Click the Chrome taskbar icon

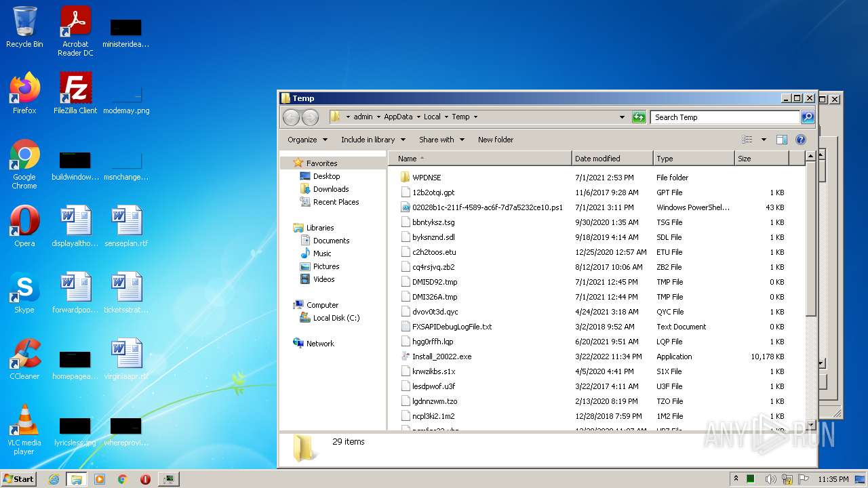[123, 479]
